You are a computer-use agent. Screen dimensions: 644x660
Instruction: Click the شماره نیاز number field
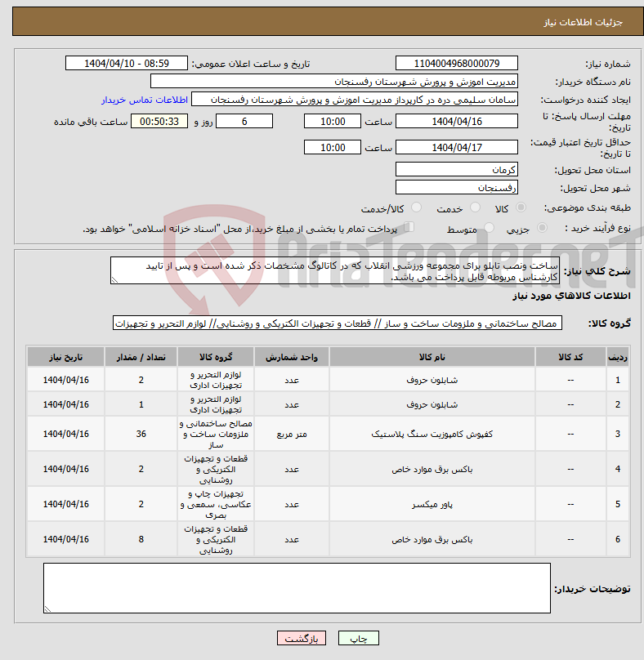(x=457, y=63)
